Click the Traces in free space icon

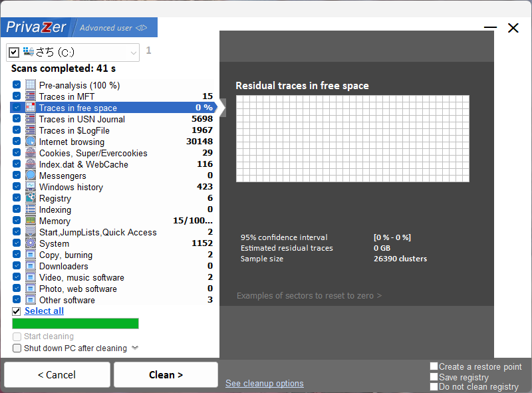tap(31, 107)
